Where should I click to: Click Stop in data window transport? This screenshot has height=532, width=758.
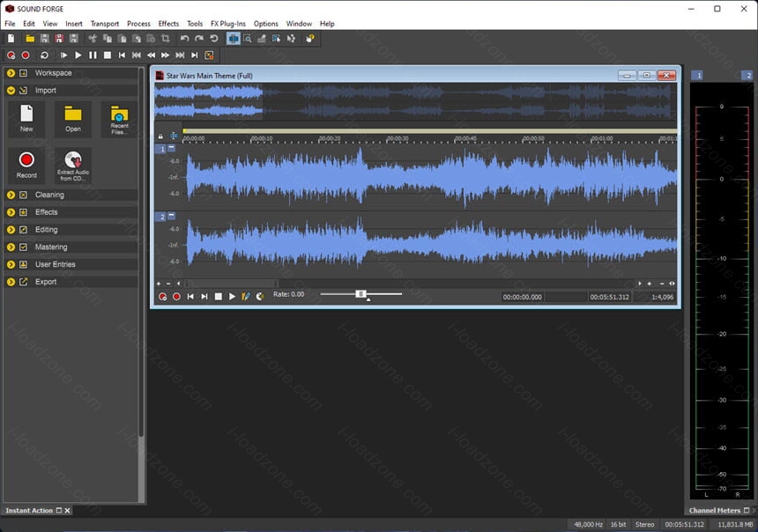[x=218, y=296]
